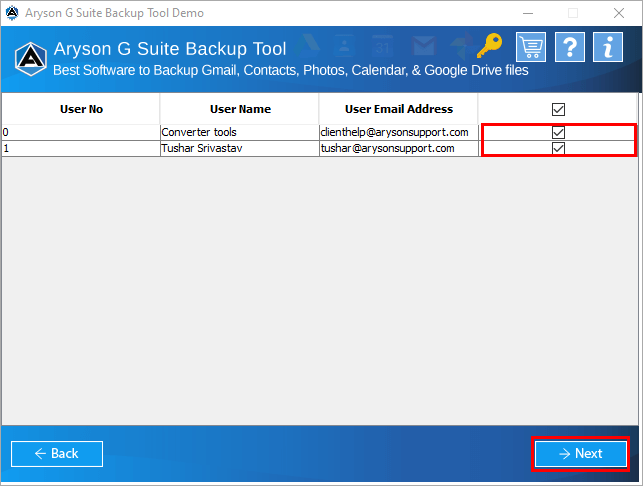Go to the Next step
643x486 pixels.
(581, 454)
